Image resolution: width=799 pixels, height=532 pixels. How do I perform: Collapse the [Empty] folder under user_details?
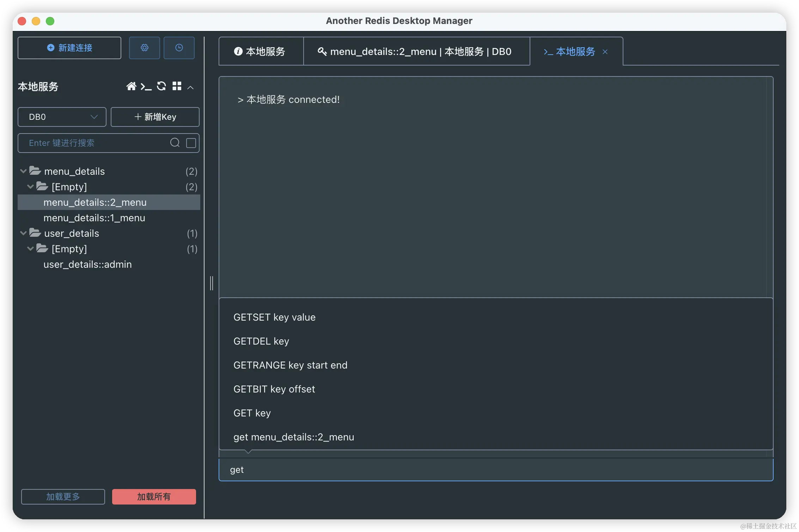31,249
